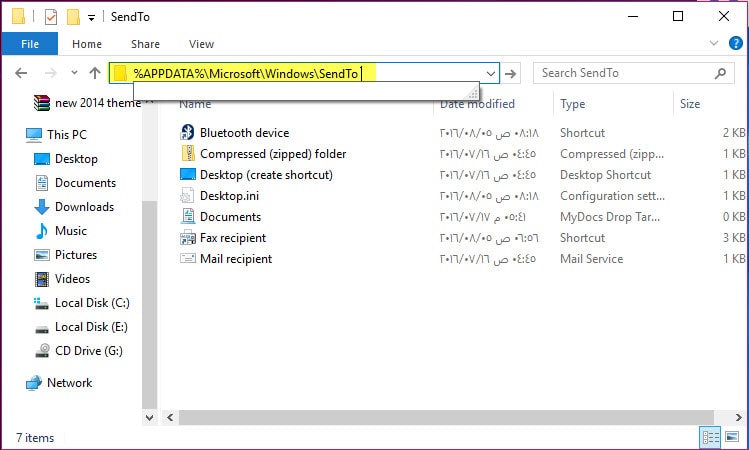Click the Bluetooth device icon

coord(187,132)
